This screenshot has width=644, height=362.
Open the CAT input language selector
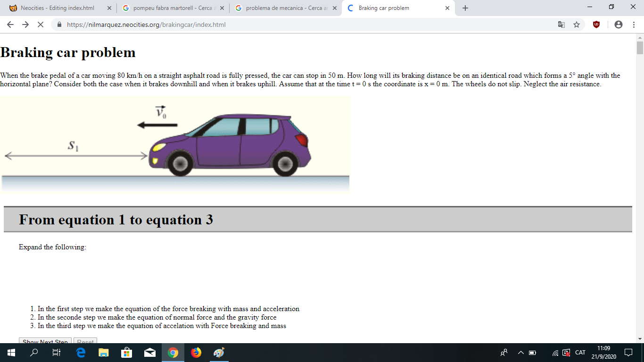coord(580,353)
